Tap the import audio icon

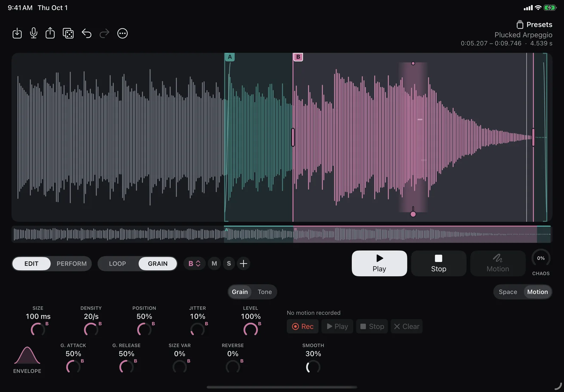tap(17, 33)
